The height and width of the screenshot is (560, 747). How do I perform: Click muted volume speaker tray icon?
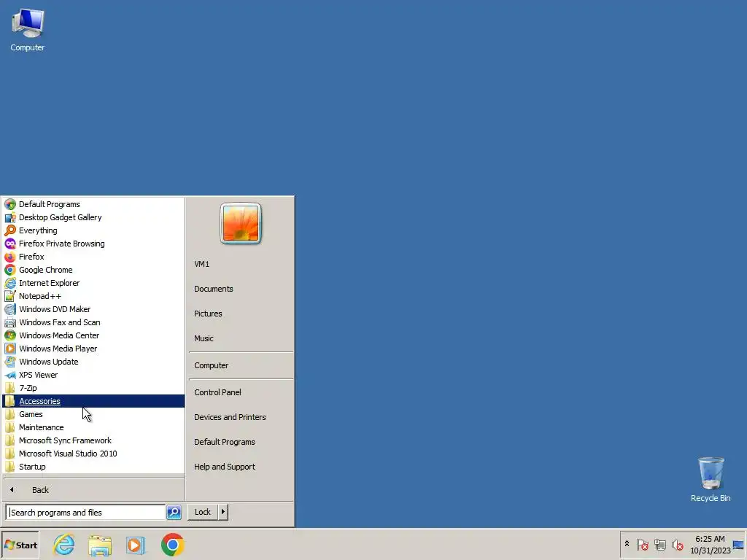point(677,544)
